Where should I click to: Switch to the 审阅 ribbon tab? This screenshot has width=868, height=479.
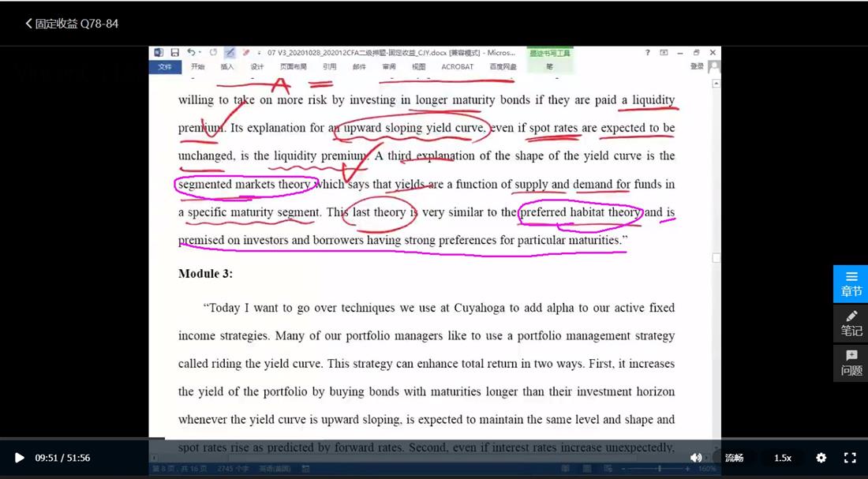tap(389, 66)
